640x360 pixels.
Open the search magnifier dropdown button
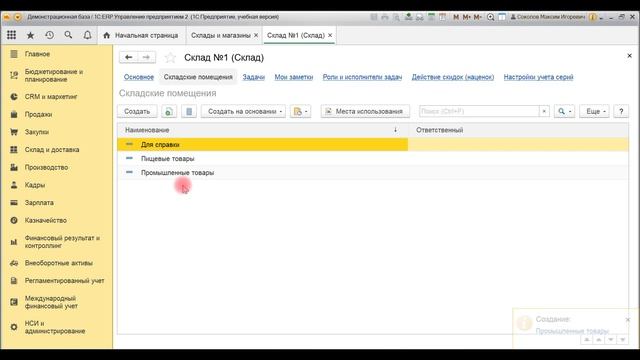click(564, 111)
